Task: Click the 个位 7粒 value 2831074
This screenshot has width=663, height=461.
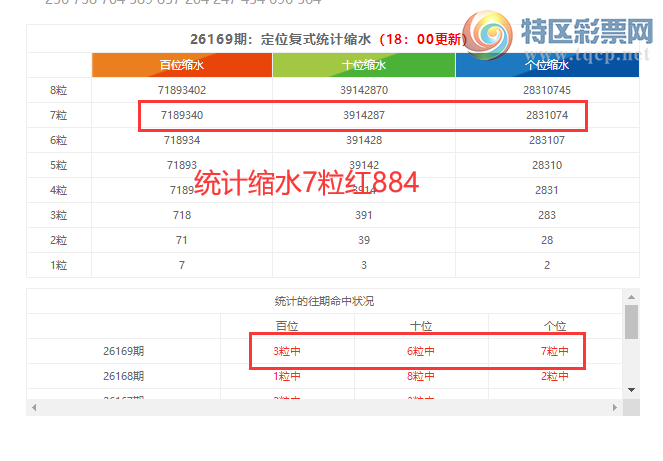Action: click(x=547, y=115)
